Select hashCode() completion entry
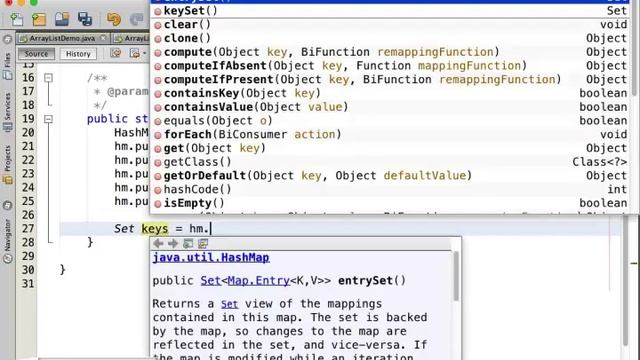 click(x=391, y=189)
